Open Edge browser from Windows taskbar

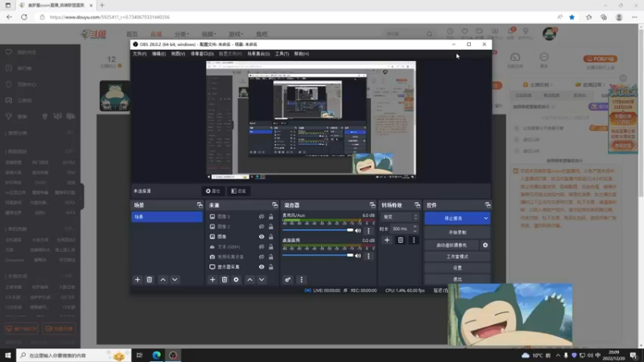pyautogui.click(x=156, y=355)
